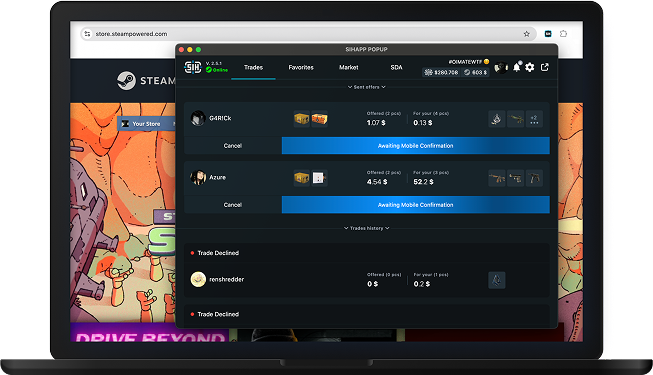Pop out the window with the external-link icon
Screen dimensions: 653x375
tap(545, 67)
